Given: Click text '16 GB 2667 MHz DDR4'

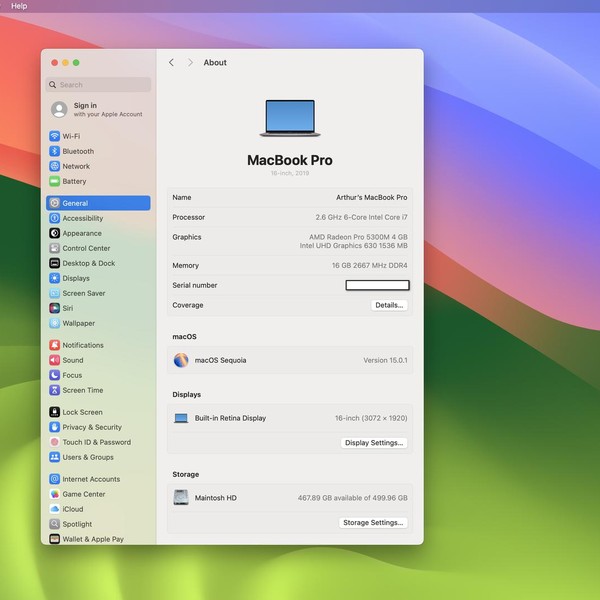Looking at the screenshot, I should click(370, 266).
